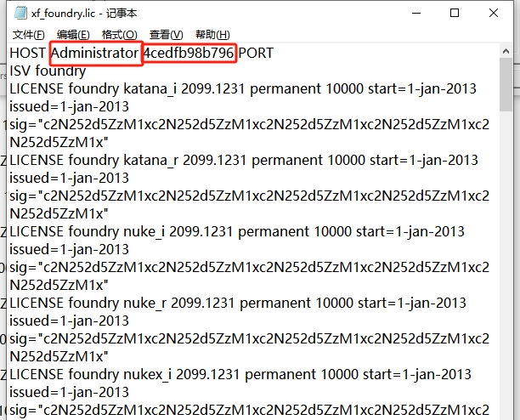Click the hostname Administrator in HOST line

95,53
